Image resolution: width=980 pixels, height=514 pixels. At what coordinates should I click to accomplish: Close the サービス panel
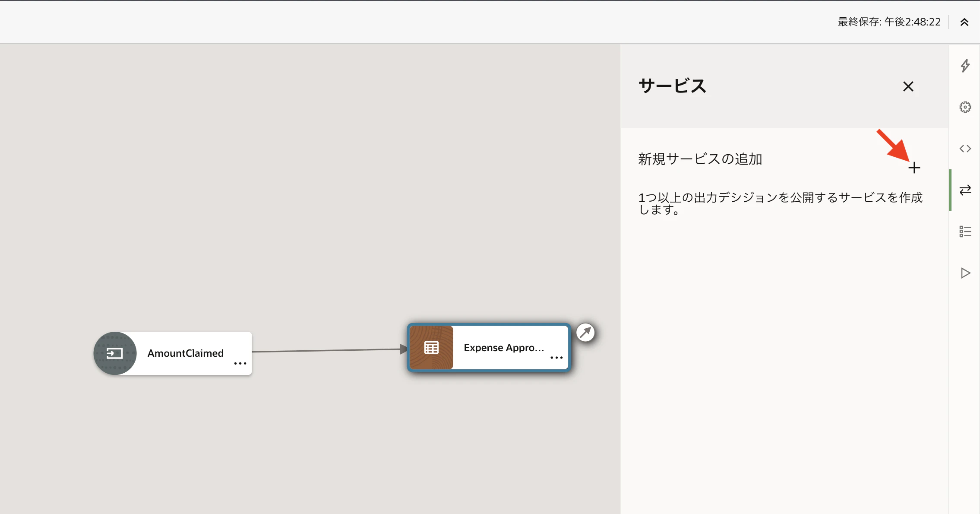point(908,86)
